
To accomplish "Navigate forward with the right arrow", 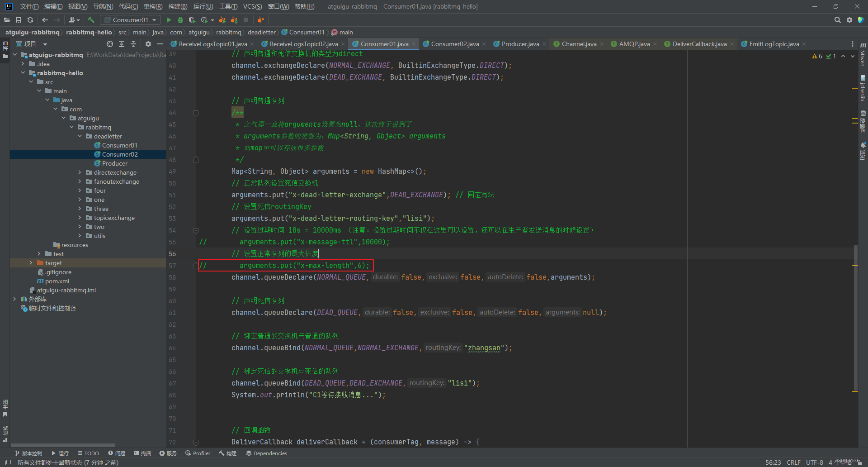I will pyautogui.click(x=57, y=20).
